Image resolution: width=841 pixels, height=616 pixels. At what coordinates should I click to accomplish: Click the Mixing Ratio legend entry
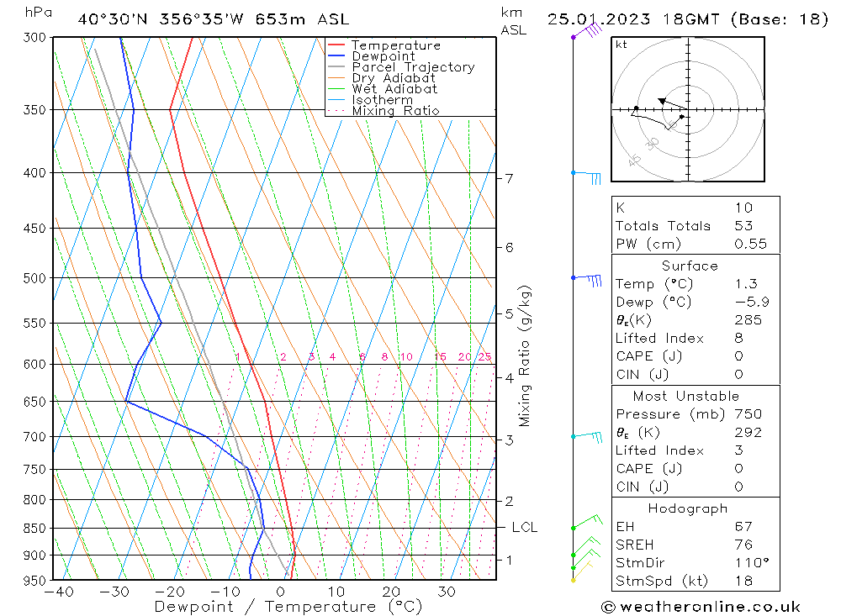(383, 111)
